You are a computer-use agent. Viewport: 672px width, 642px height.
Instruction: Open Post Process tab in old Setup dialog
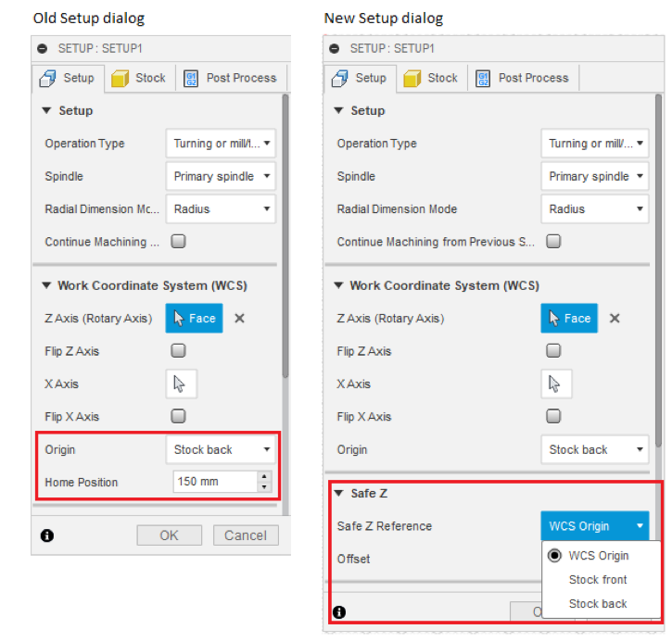click(230, 78)
